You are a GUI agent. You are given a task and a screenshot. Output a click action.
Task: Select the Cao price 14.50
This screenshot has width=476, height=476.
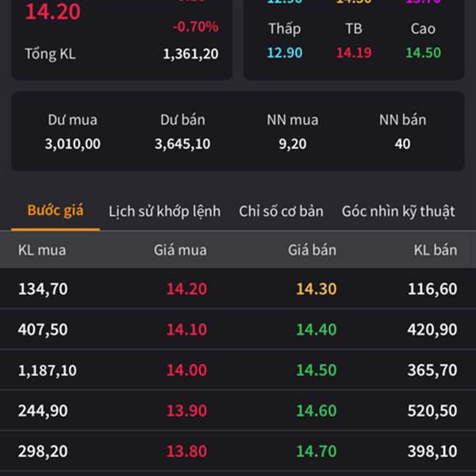[423, 53]
